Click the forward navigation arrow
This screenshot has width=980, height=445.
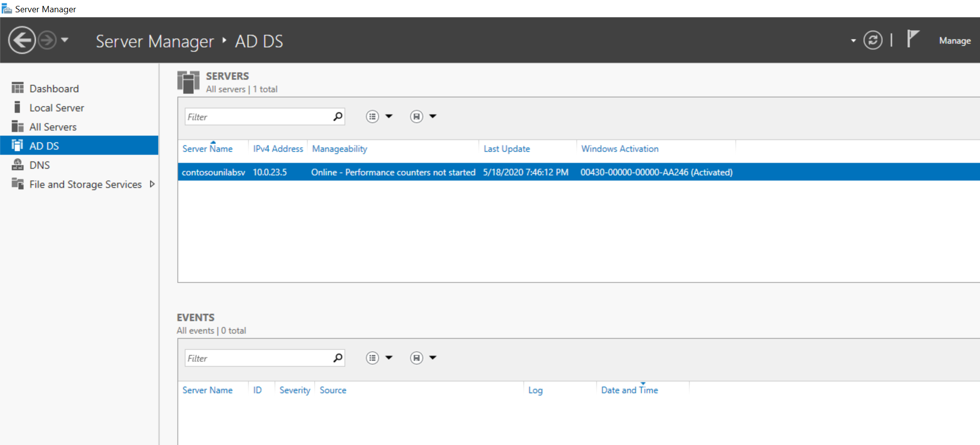pos(47,40)
